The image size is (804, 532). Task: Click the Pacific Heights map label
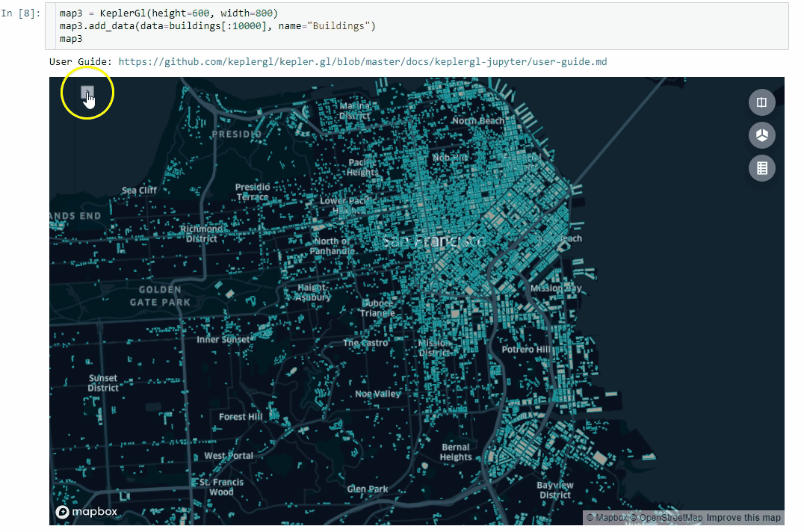click(362, 167)
